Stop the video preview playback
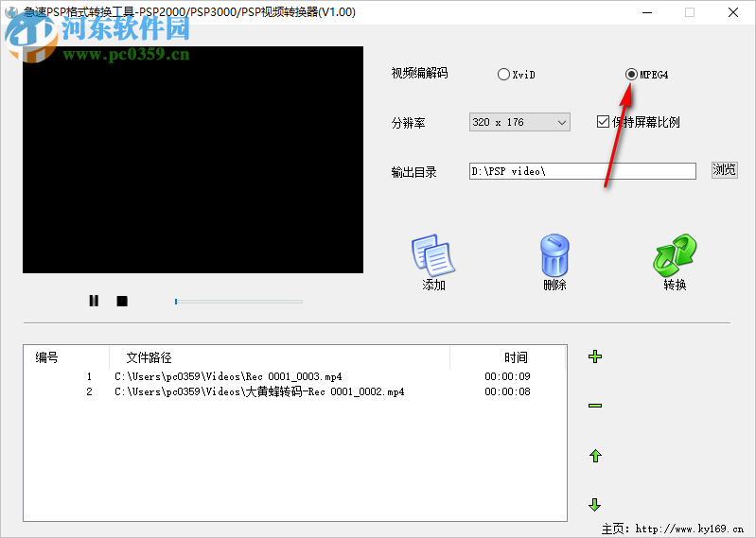 tap(122, 301)
